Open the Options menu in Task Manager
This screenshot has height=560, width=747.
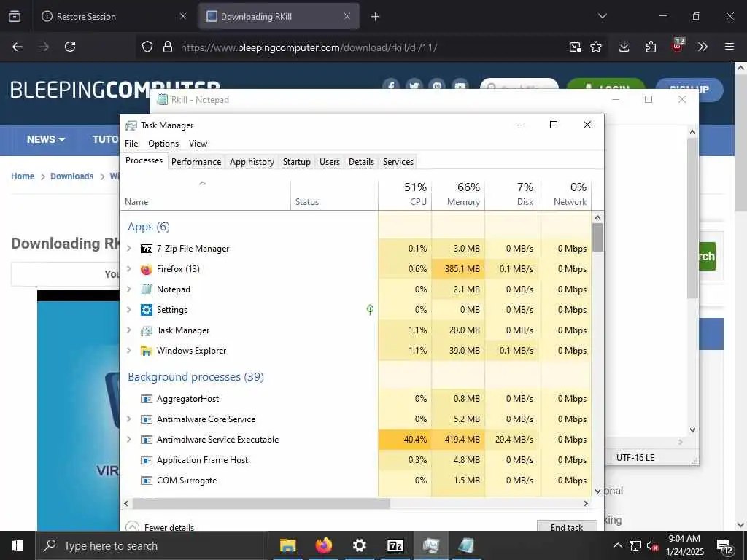click(x=163, y=144)
